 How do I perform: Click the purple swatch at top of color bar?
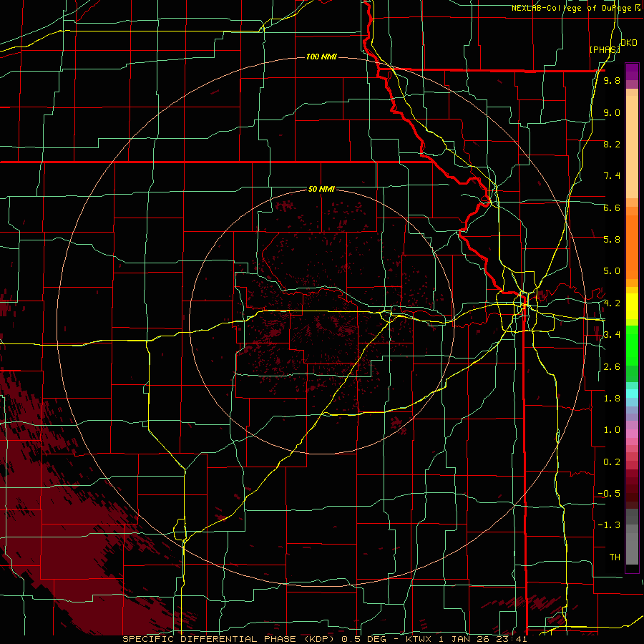tap(632, 72)
